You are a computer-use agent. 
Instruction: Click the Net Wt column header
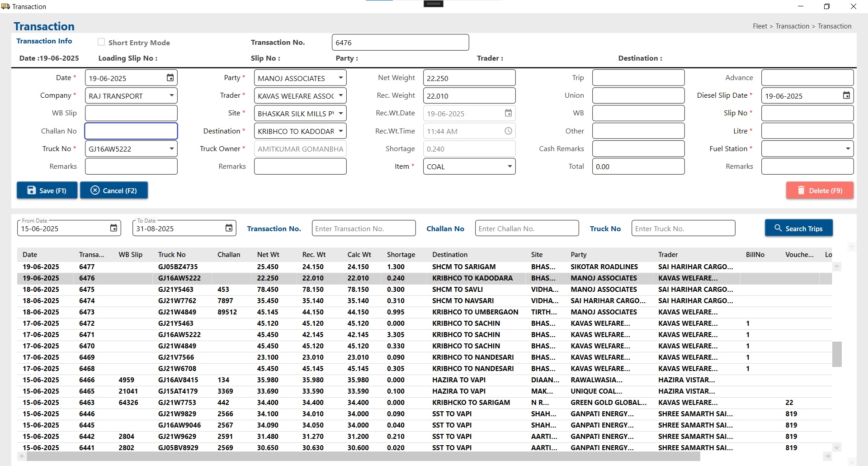268,254
